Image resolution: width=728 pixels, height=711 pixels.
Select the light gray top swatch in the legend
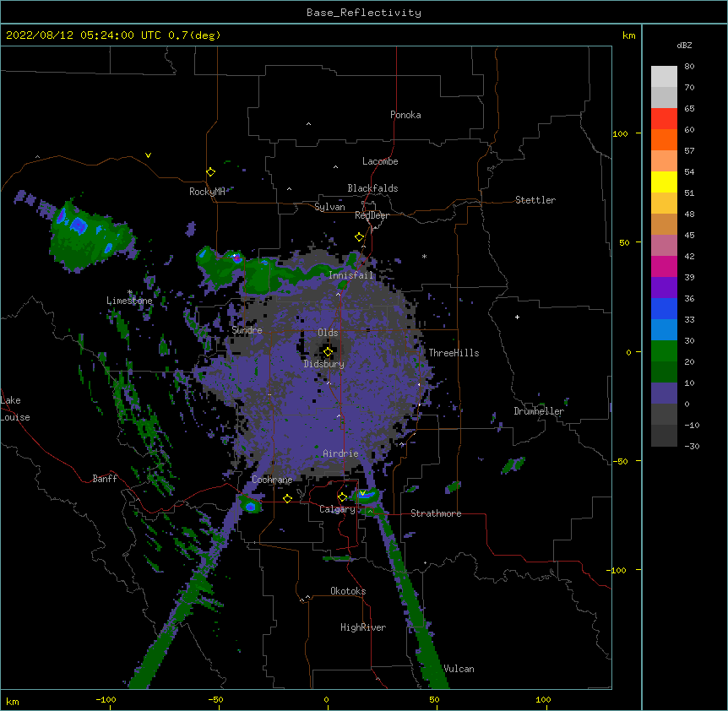pyautogui.click(x=664, y=77)
